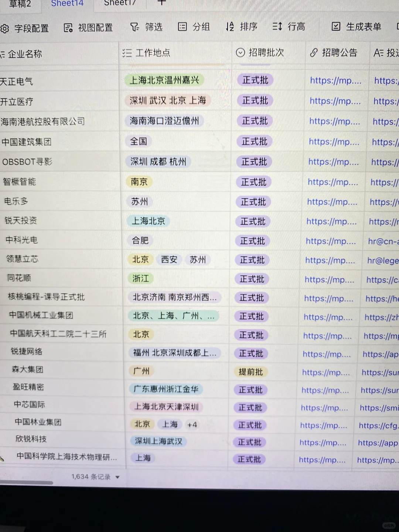The height and width of the screenshot is (532, 399).
Task: Click the 生成表单 generate form icon
Action: [335, 26]
